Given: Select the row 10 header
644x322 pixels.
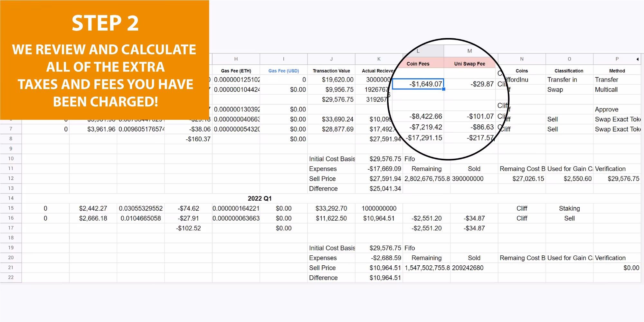Looking at the screenshot, I should [x=11, y=159].
